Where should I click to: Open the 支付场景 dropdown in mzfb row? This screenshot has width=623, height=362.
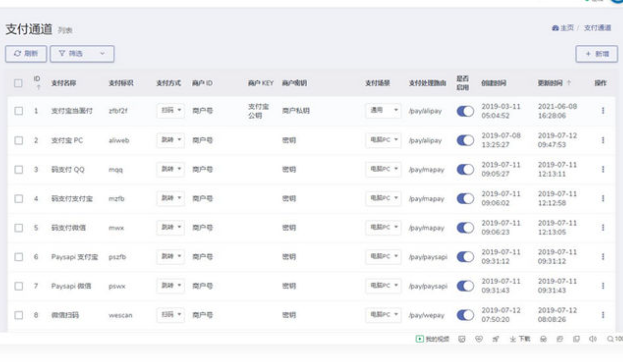pos(383,198)
